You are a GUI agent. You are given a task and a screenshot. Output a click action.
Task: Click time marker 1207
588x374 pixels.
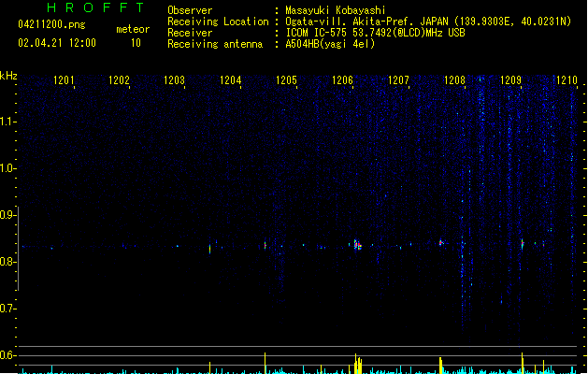click(x=398, y=80)
